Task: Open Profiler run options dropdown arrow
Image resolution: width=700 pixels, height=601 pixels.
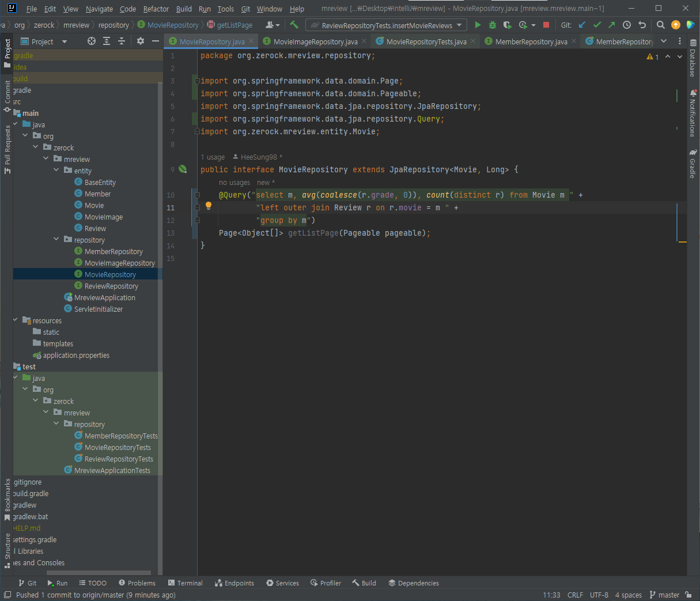Action: pyautogui.click(x=533, y=25)
